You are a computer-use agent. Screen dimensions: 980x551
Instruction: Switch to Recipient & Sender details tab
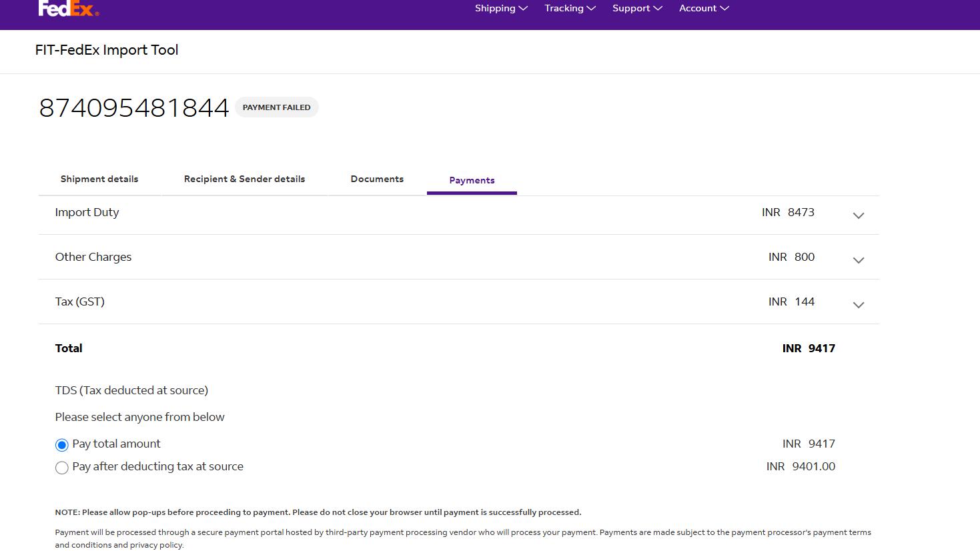244,179
